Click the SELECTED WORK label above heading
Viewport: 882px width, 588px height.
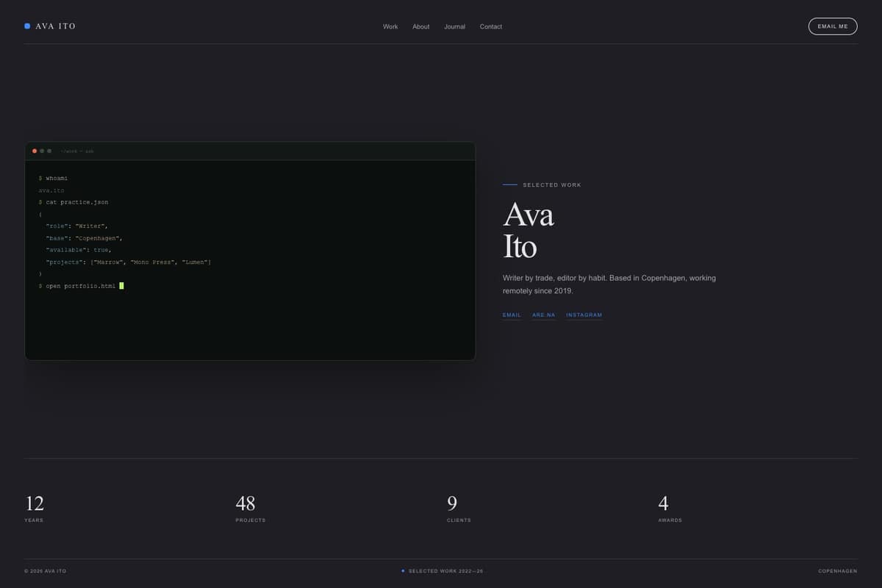click(552, 185)
